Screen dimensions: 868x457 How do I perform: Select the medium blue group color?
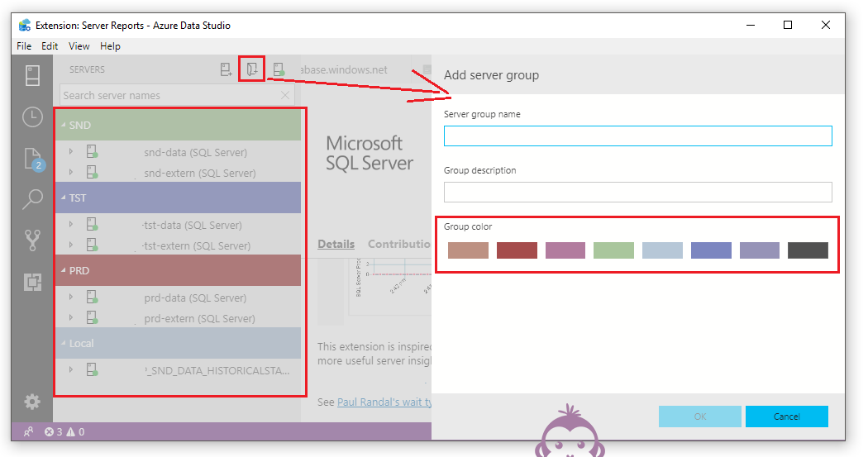pyautogui.click(x=711, y=250)
